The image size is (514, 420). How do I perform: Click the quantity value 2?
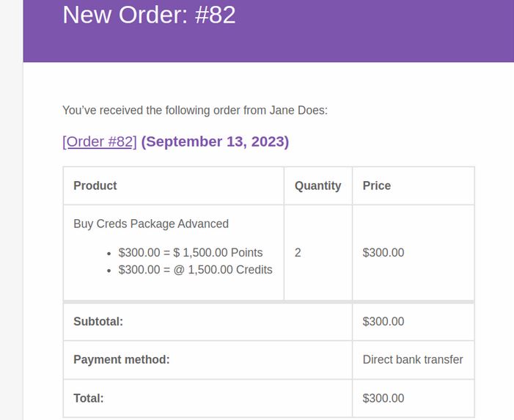tap(298, 253)
